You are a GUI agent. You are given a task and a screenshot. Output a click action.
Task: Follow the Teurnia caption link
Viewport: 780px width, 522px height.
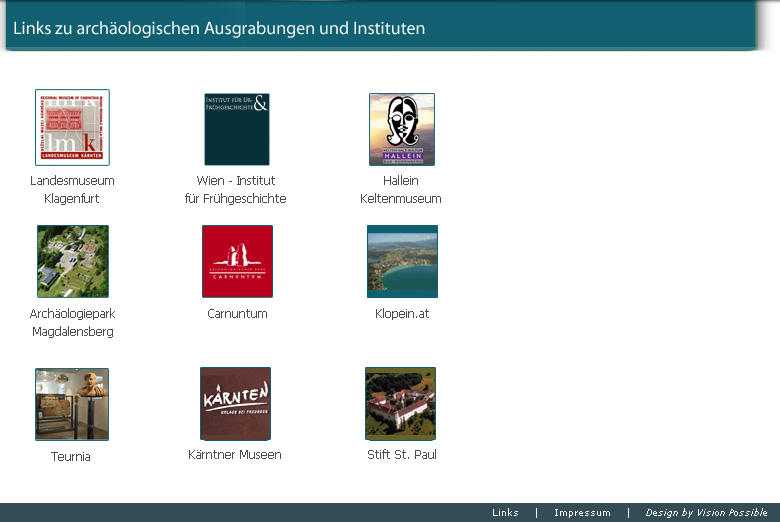(x=71, y=456)
